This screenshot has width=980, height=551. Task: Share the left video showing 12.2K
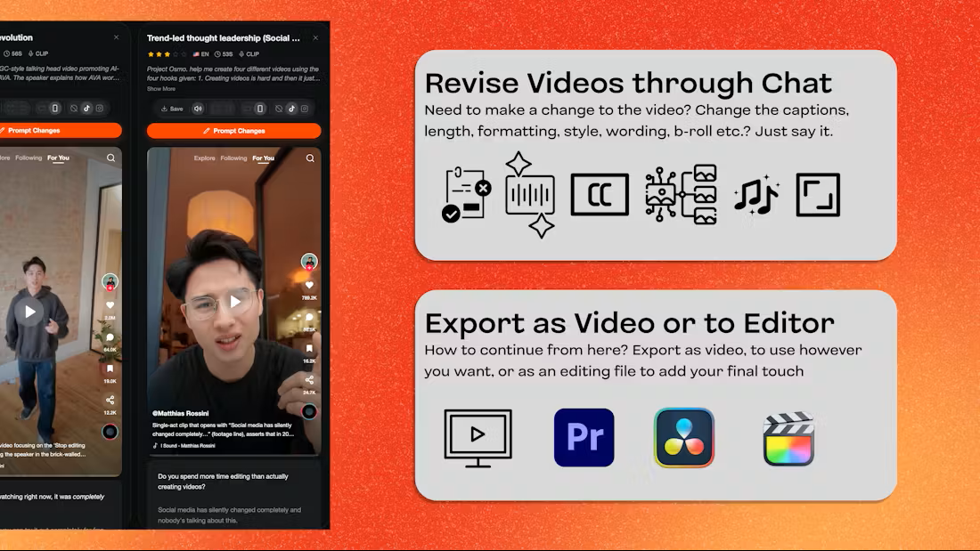(110, 400)
